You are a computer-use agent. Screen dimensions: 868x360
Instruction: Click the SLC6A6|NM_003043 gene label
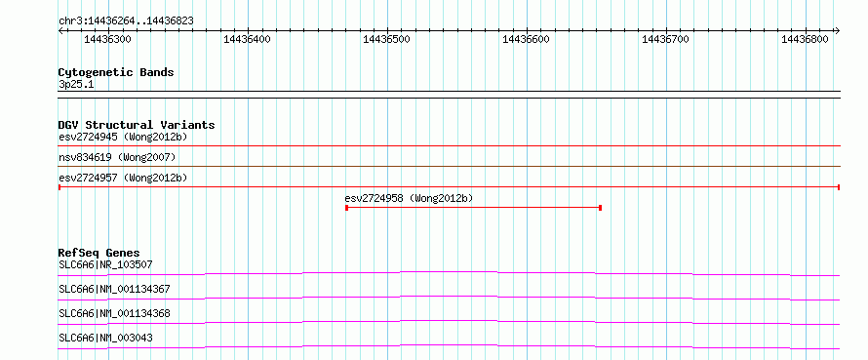[105, 338]
